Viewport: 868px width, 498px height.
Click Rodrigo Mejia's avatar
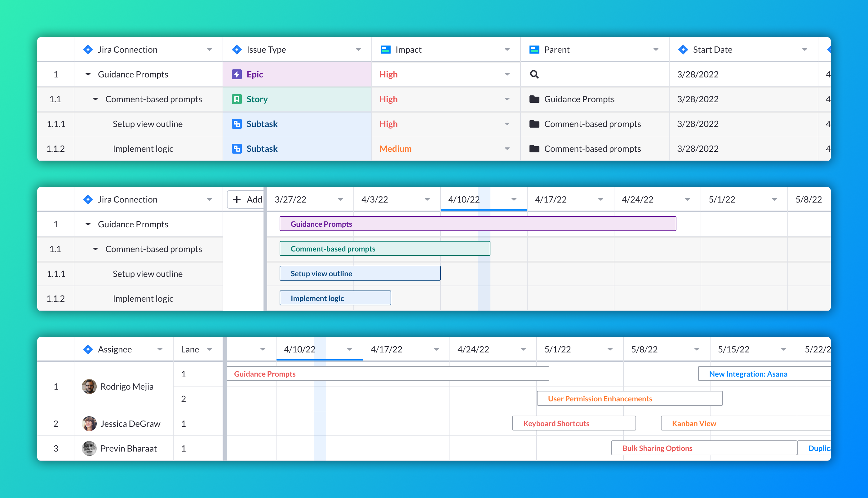click(89, 387)
